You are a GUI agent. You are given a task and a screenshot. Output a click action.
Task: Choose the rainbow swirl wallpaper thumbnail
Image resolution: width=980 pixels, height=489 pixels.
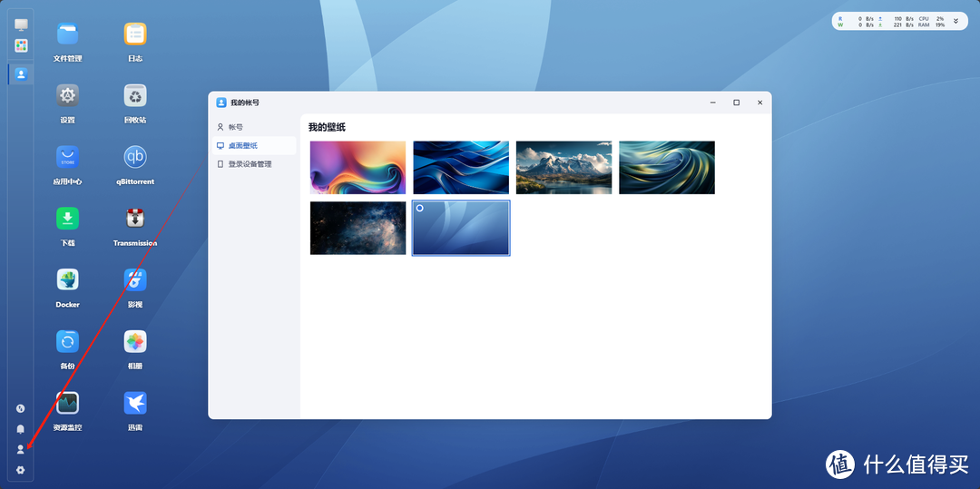tap(358, 167)
